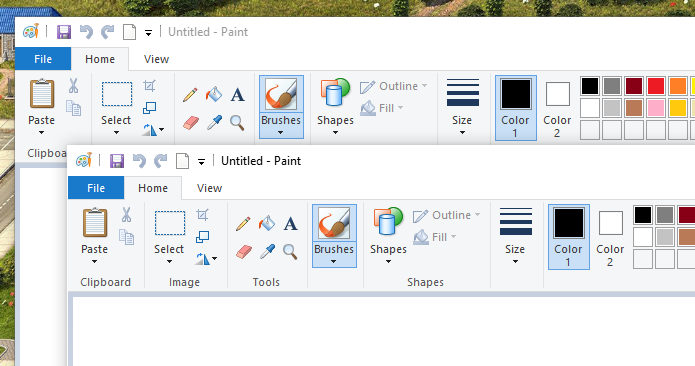Viewport: 695px width, 366px height.
Task: Click Resize icon in front Paint window
Action: 203,237
